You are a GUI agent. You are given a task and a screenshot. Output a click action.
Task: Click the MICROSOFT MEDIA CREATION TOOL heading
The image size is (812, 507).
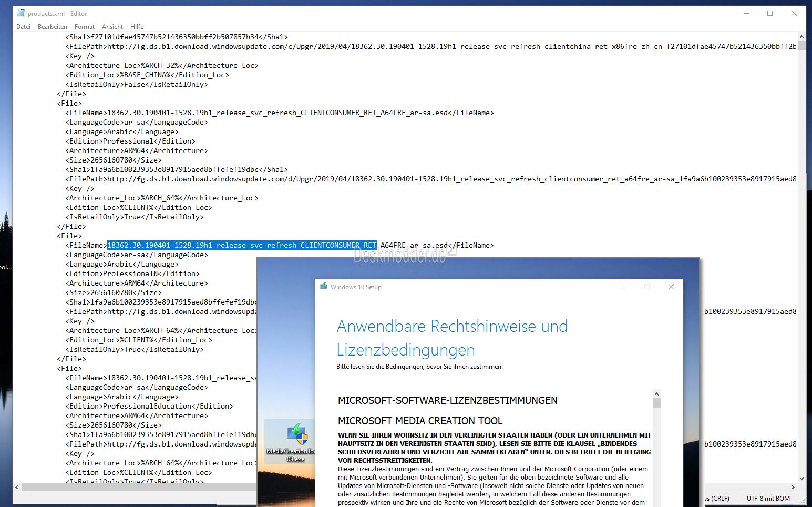click(x=420, y=421)
